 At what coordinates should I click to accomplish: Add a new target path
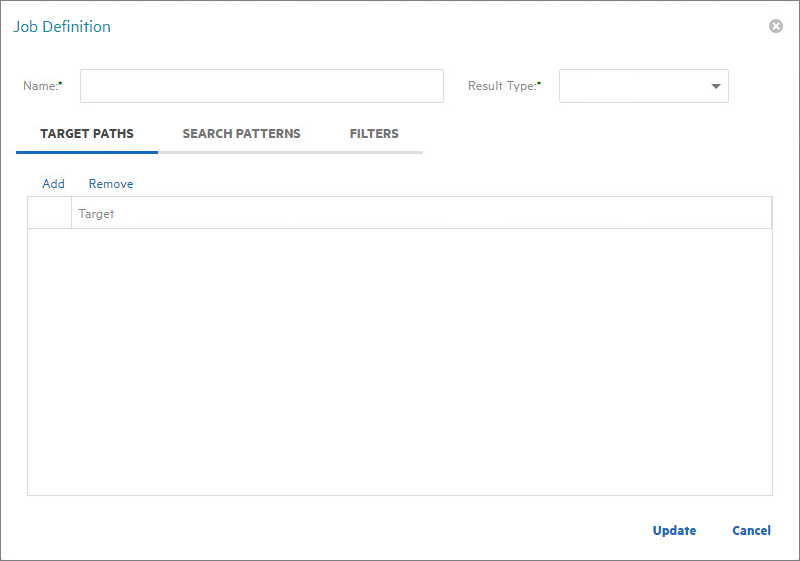53,184
